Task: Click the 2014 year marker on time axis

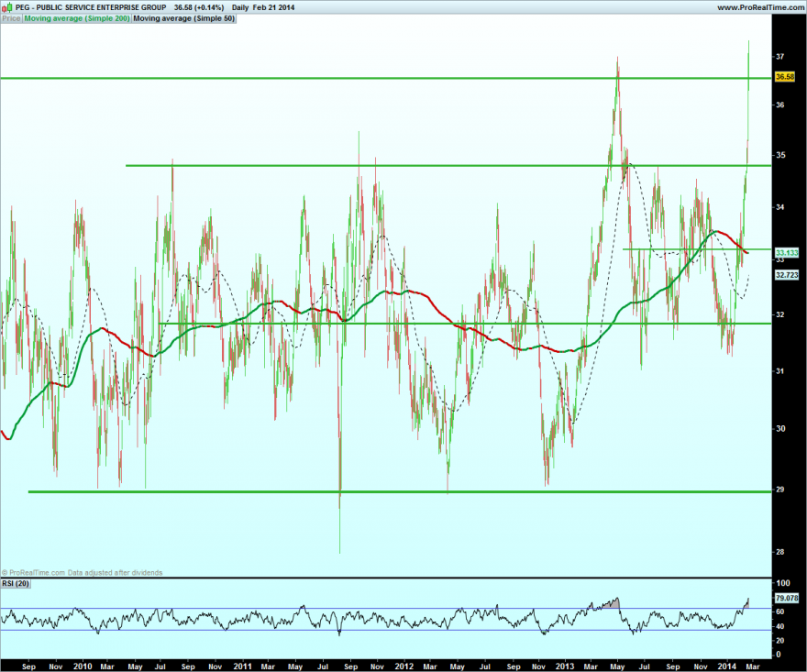Action: (726, 666)
